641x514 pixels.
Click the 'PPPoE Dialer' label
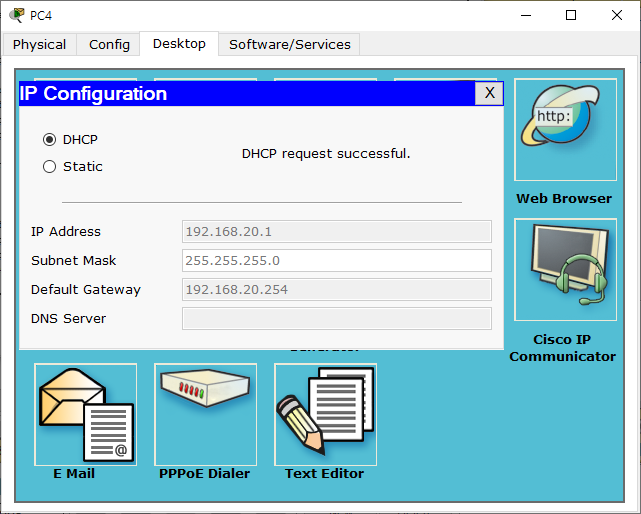click(x=204, y=473)
